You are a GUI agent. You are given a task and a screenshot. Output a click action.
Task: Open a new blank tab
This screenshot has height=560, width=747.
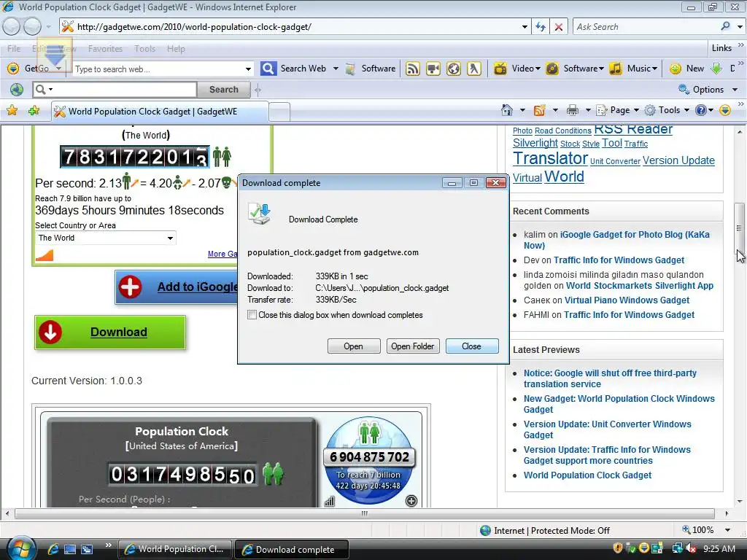click(x=279, y=112)
